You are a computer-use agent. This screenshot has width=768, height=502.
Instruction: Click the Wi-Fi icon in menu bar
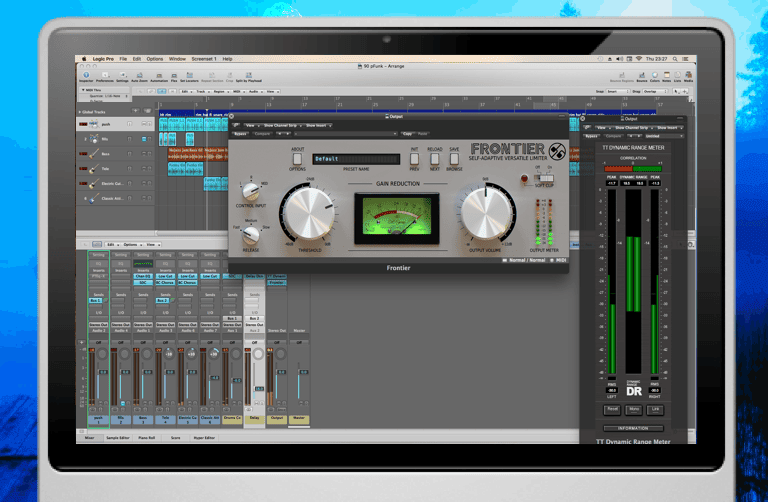(639, 59)
